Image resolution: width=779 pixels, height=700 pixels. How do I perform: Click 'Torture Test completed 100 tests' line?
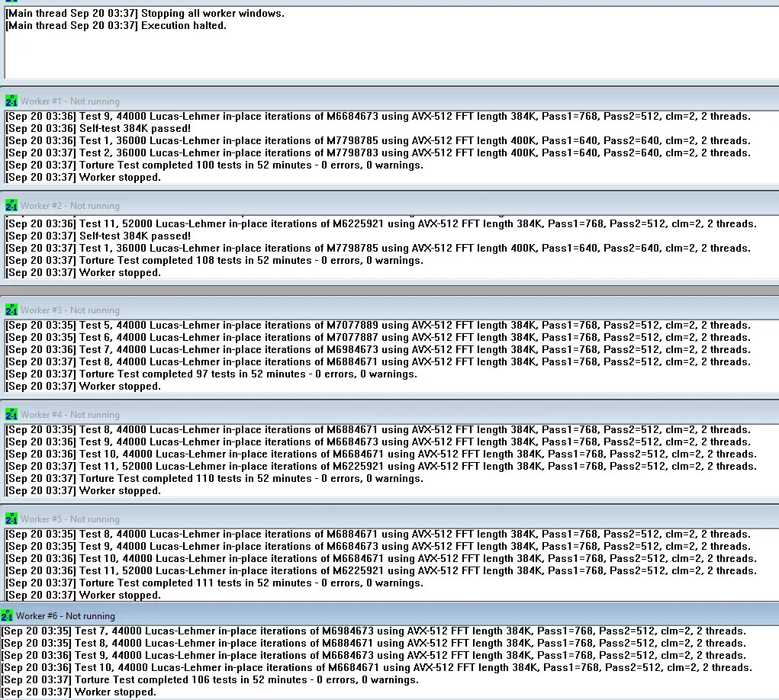pyautogui.click(x=214, y=165)
